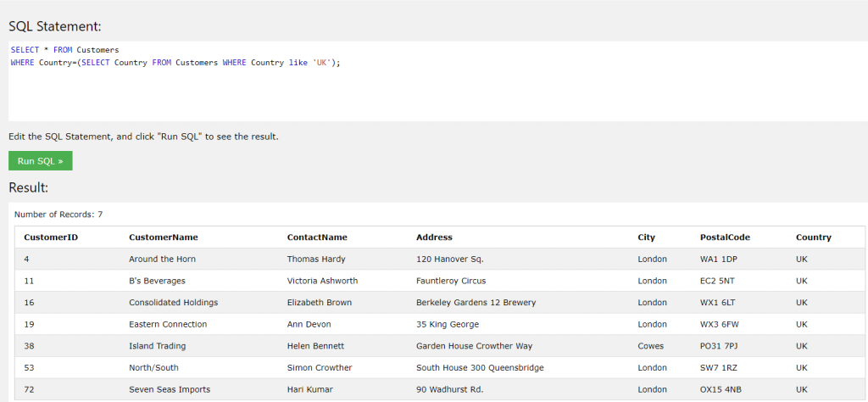Click postal code 'PO31 7PJ'
The height and width of the screenshot is (402, 868).
719,345
